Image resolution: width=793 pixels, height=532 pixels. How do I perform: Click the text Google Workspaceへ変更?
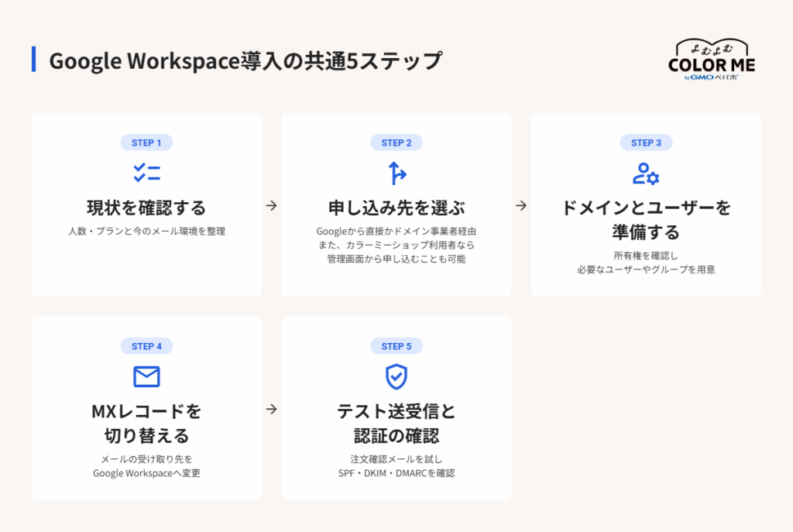pyautogui.click(x=146, y=473)
